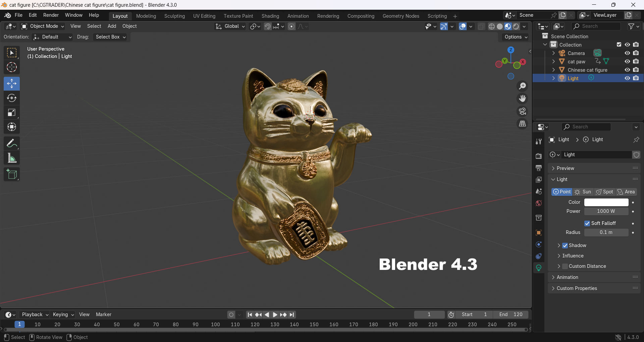The image size is (644, 342).
Task: Open the File menu
Action: coord(19,15)
